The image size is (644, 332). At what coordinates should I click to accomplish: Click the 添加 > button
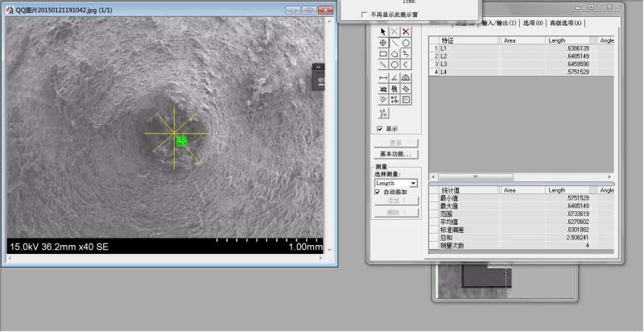pyautogui.click(x=396, y=201)
